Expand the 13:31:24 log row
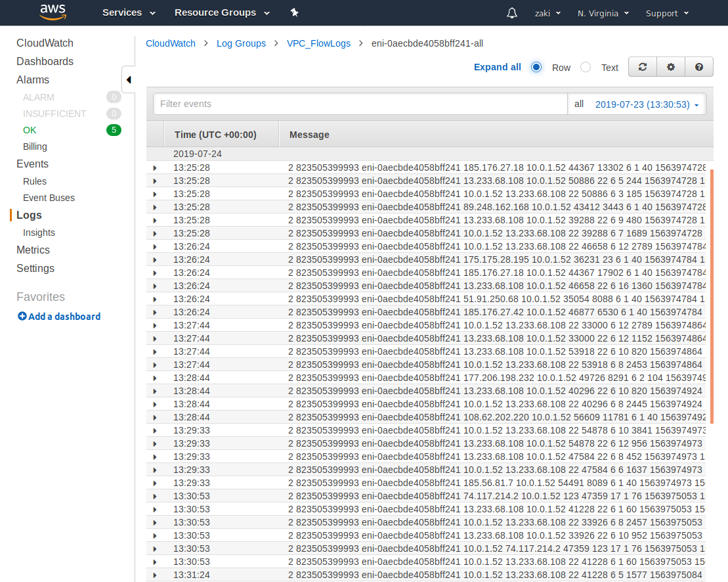728x582 pixels. pos(155,575)
